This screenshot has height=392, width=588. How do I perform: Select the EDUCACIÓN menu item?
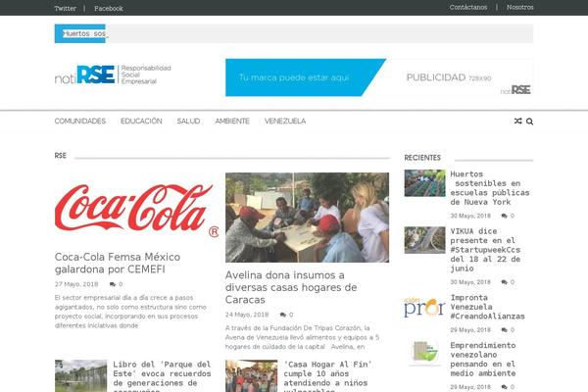pos(141,122)
